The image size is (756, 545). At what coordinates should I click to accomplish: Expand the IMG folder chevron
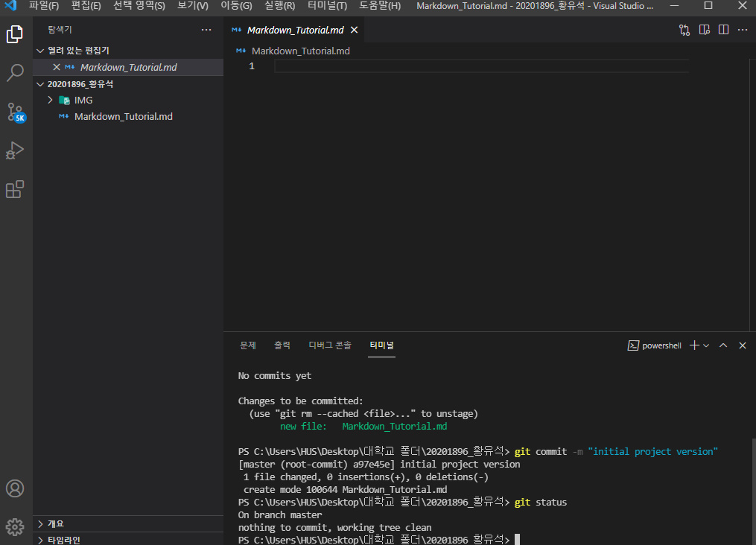pyautogui.click(x=50, y=101)
